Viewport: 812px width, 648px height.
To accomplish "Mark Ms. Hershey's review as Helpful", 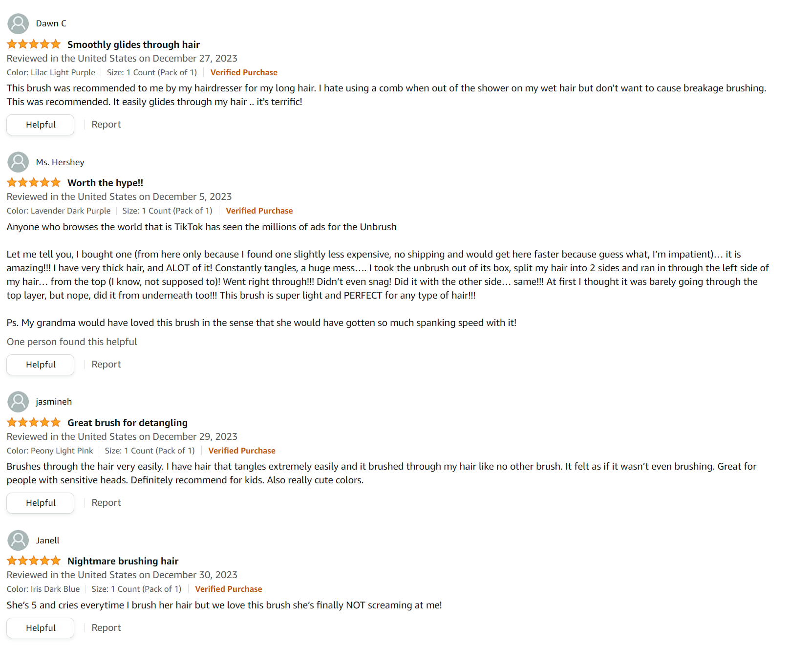I will (x=41, y=365).
